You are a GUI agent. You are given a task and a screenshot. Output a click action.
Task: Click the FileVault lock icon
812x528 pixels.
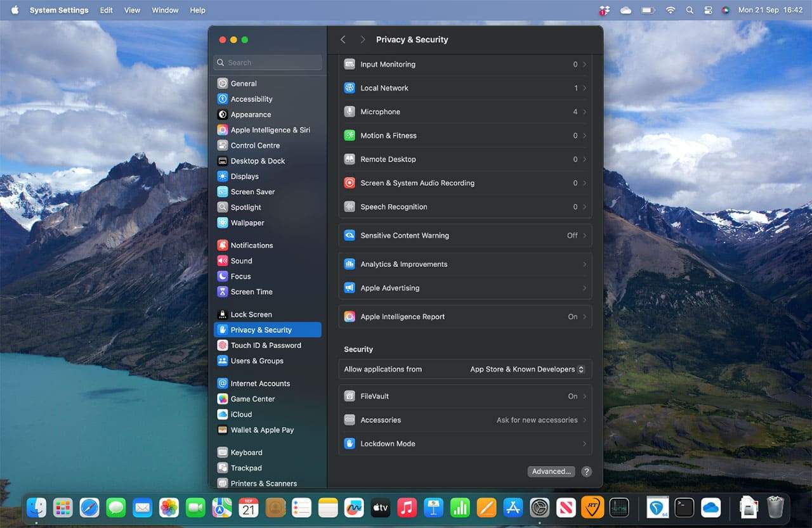(x=350, y=396)
